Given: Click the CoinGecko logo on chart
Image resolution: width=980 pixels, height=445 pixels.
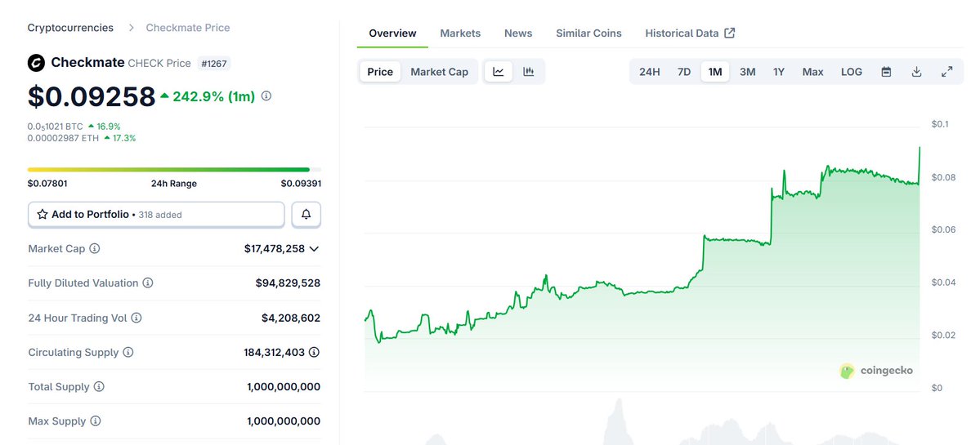Looking at the screenshot, I should [876, 371].
